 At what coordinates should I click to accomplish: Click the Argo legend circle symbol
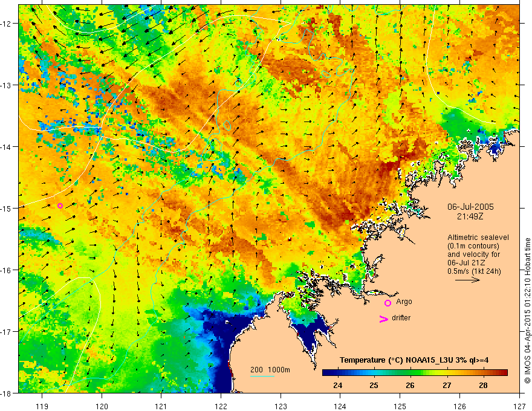pyautogui.click(x=388, y=303)
